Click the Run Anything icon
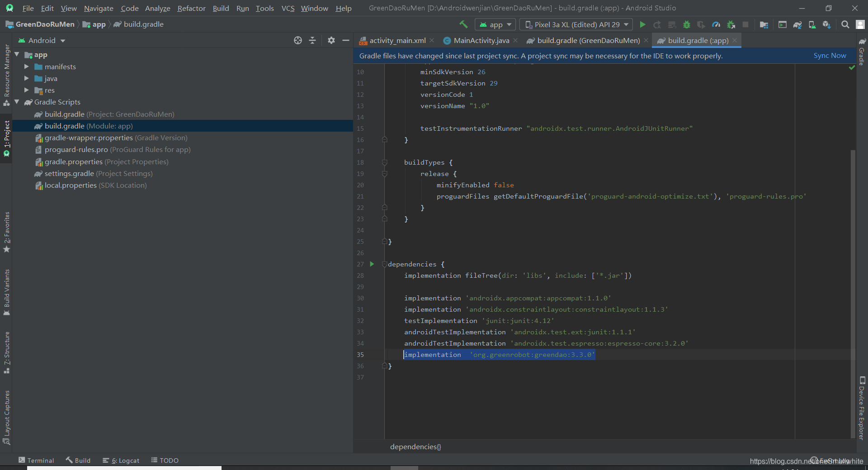The image size is (868, 470). click(783, 24)
